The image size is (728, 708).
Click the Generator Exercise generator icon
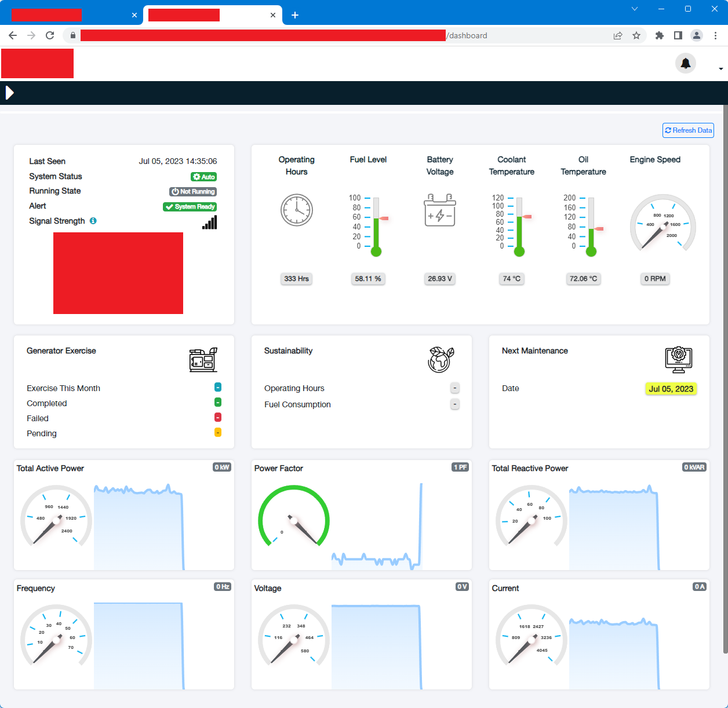(203, 360)
